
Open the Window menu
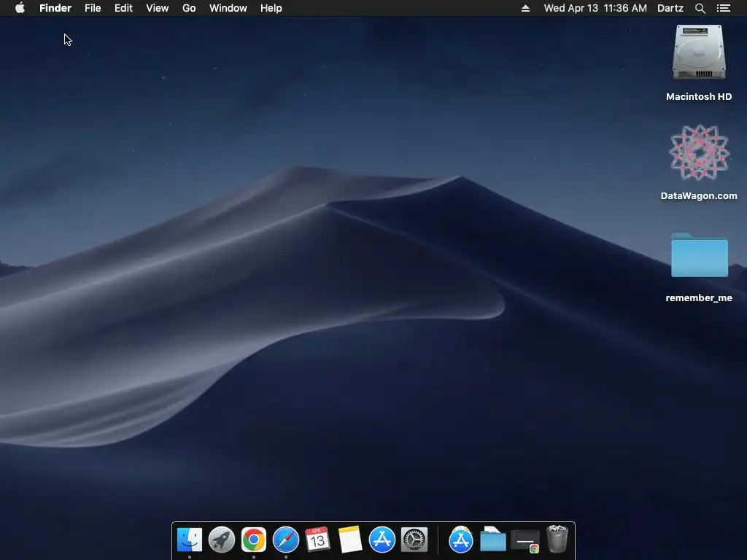tap(228, 8)
